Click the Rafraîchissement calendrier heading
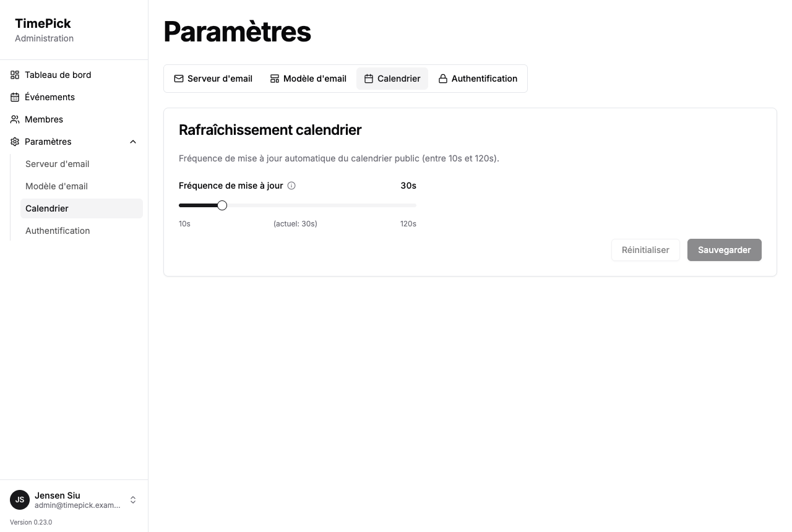This screenshot has width=792, height=532. click(x=270, y=130)
